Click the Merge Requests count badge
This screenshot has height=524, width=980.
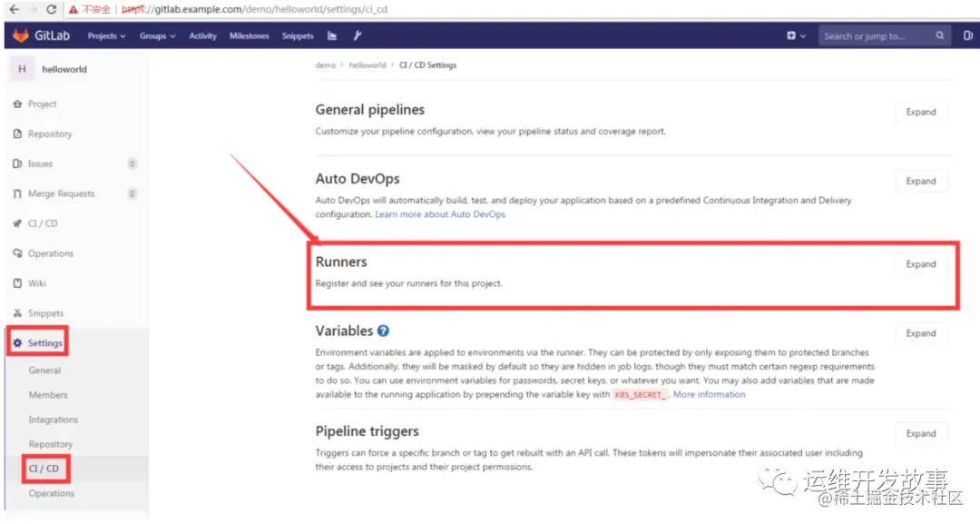(x=132, y=193)
